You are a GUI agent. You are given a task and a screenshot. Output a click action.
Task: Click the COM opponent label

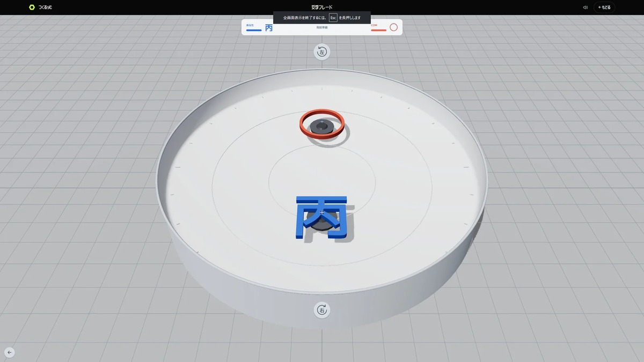click(374, 25)
